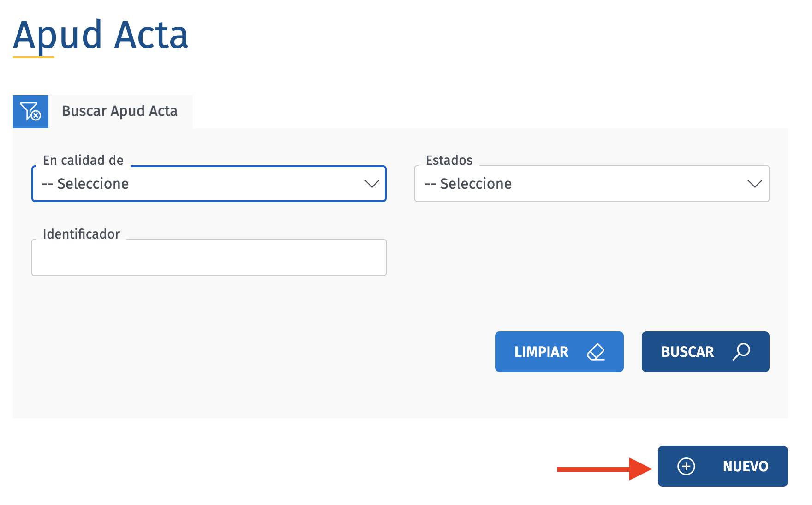
Task: Click the 'Apud Acta' page heading
Action: point(101,35)
